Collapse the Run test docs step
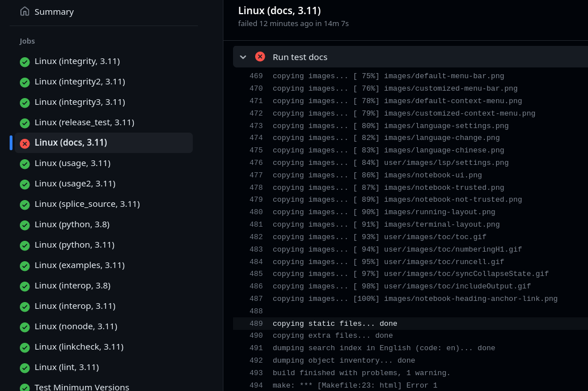The width and height of the screenshot is (588, 391). (243, 57)
